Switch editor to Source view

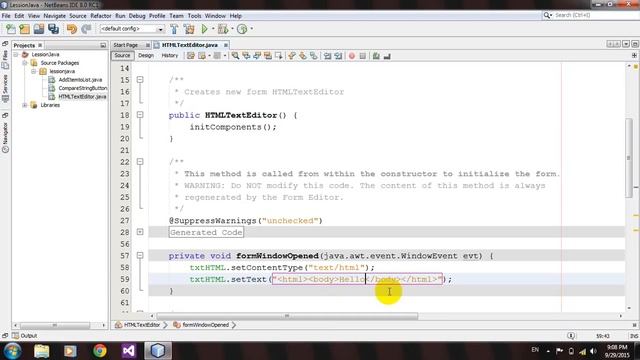[122, 56]
